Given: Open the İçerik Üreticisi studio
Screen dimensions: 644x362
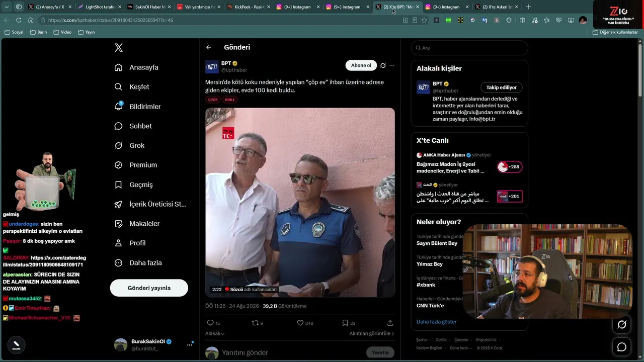Looking at the screenshot, I should (x=150, y=204).
